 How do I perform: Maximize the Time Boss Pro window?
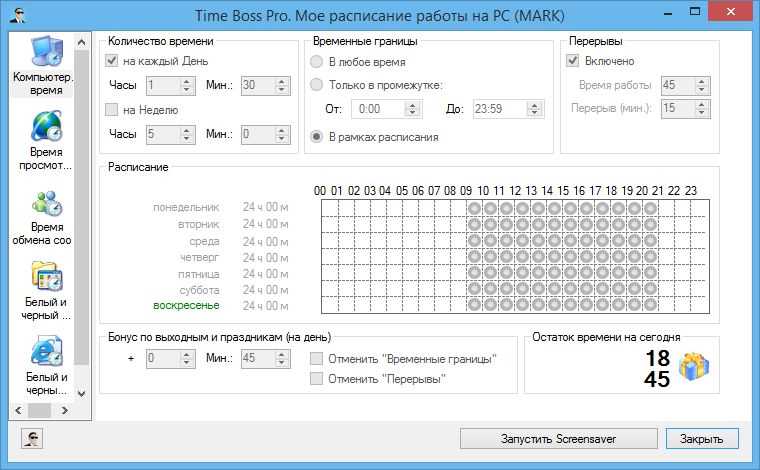695,12
